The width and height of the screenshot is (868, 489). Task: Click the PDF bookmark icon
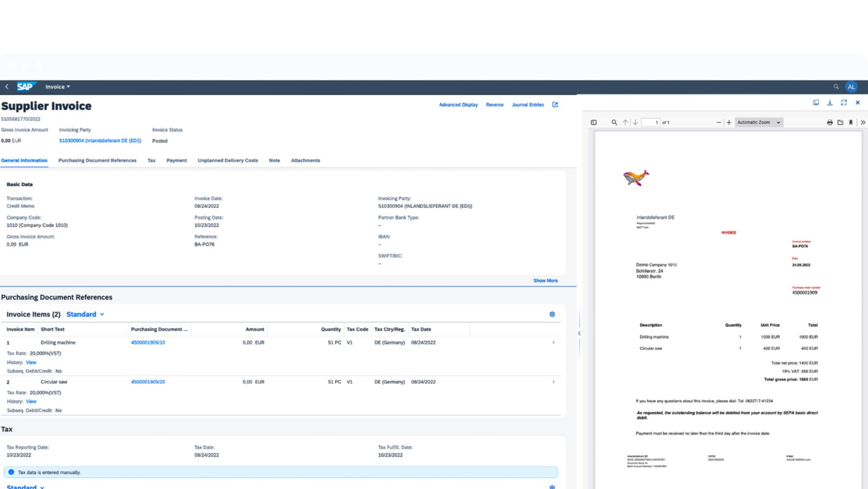[x=851, y=122]
